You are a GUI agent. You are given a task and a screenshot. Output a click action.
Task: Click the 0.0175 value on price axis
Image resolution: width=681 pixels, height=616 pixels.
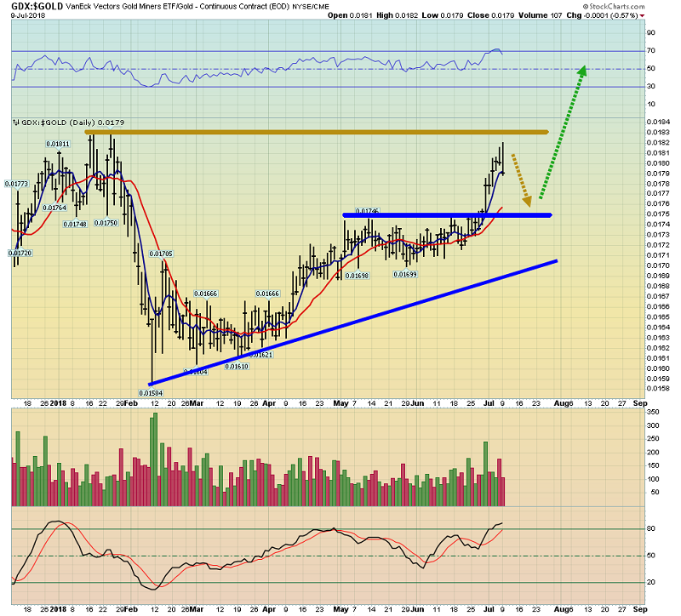[x=658, y=214]
